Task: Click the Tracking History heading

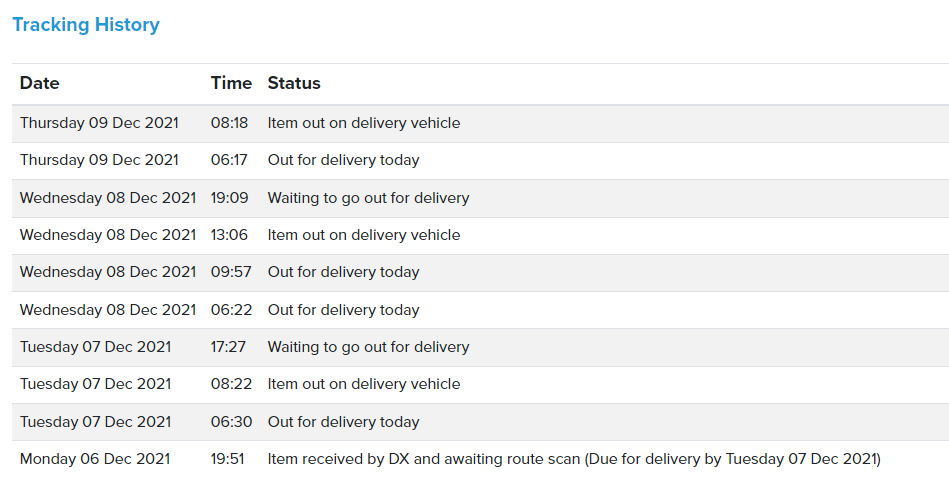Action: (x=86, y=25)
